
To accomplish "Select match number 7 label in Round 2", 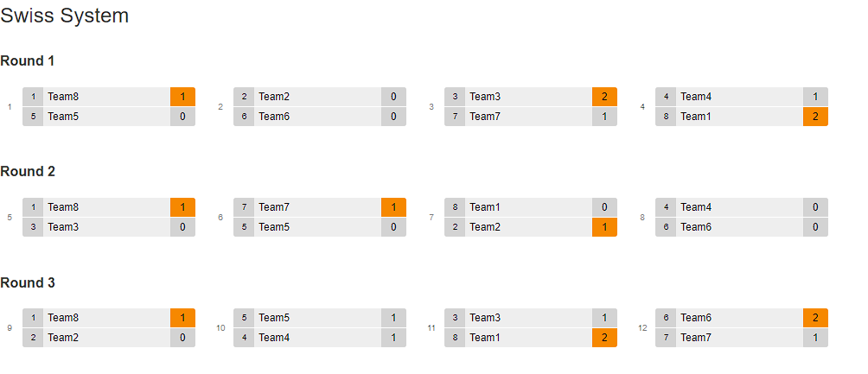I will 431,217.
